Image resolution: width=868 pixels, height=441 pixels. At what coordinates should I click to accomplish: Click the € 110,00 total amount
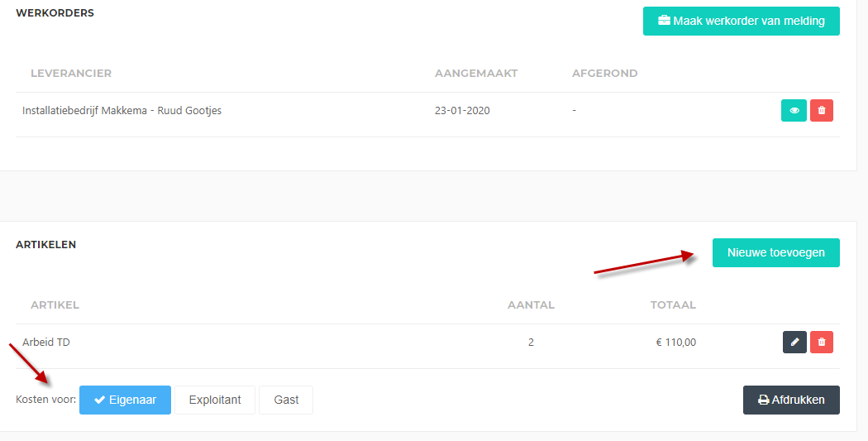[676, 343]
